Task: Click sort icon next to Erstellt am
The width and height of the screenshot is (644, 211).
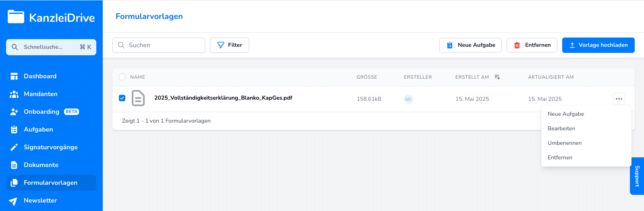Action: click(x=497, y=77)
